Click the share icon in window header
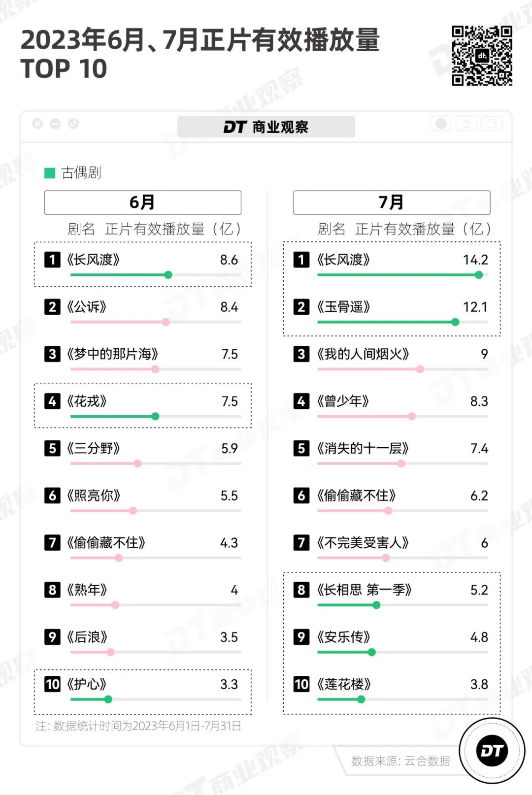Viewport: 532px width, 795px height. point(466,124)
